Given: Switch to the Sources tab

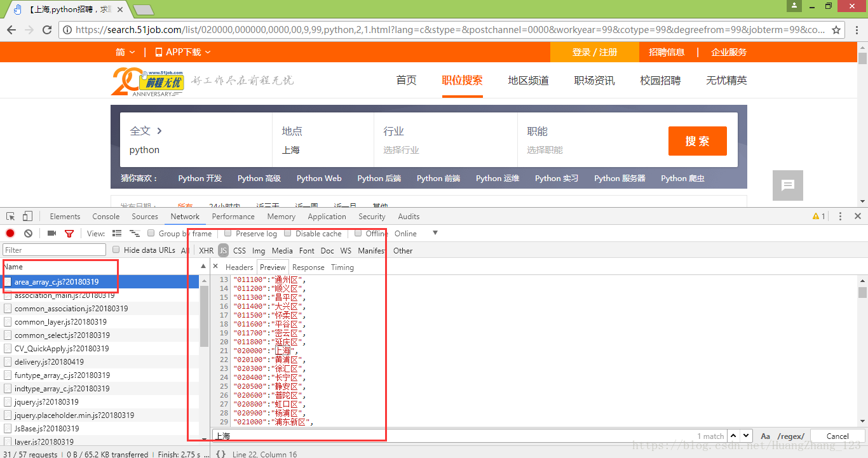Looking at the screenshot, I should (x=145, y=217).
